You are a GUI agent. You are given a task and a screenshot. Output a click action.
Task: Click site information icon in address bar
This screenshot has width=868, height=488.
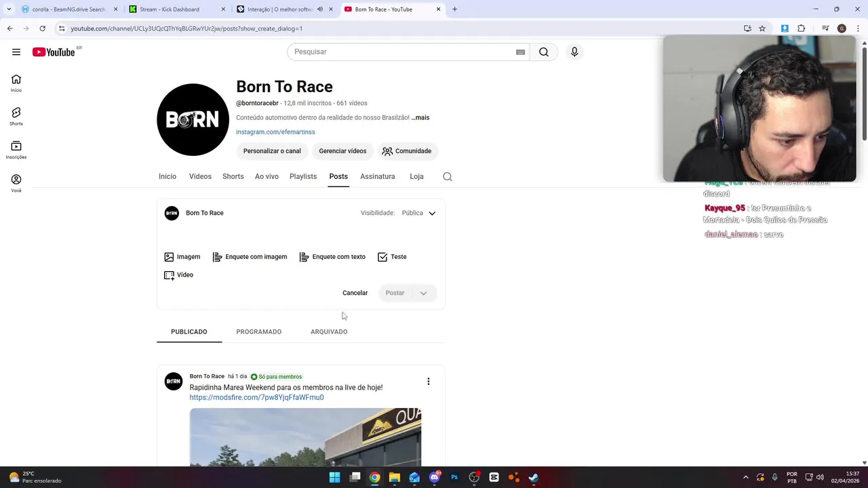[62, 28]
